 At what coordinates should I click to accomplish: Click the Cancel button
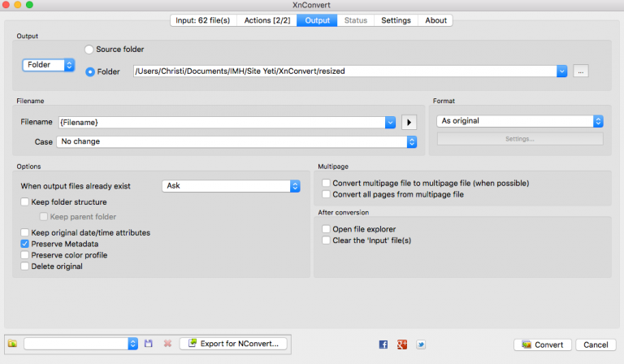pyautogui.click(x=596, y=344)
